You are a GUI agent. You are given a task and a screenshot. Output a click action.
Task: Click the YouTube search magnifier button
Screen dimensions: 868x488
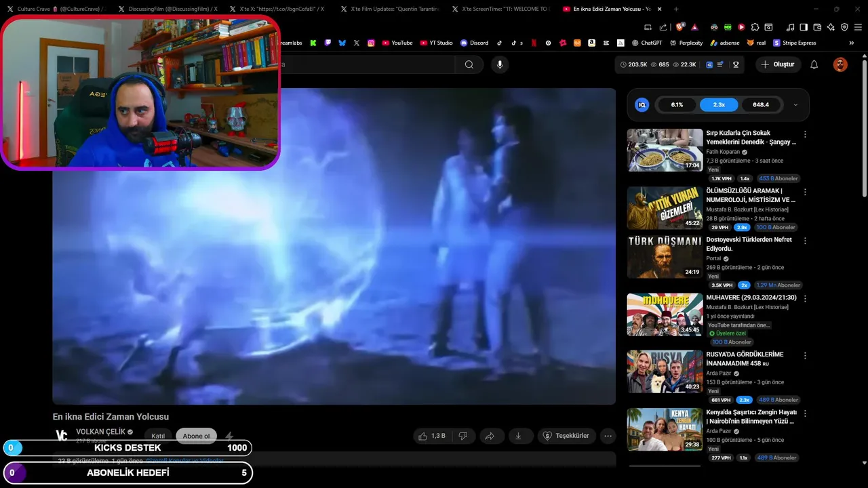[469, 64]
